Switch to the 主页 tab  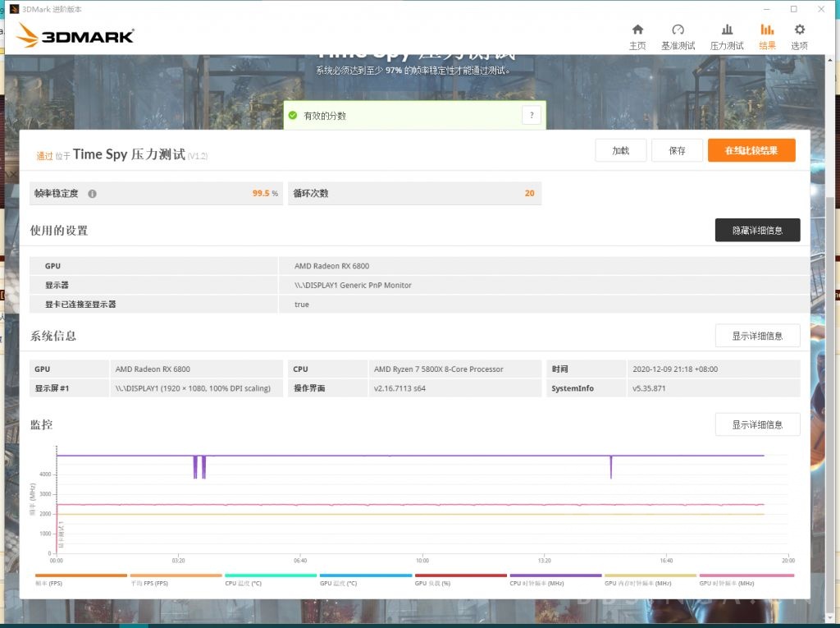click(x=637, y=36)
